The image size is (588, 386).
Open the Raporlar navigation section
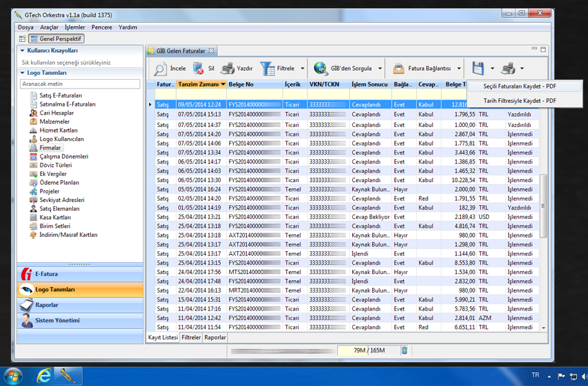point(80,305)
